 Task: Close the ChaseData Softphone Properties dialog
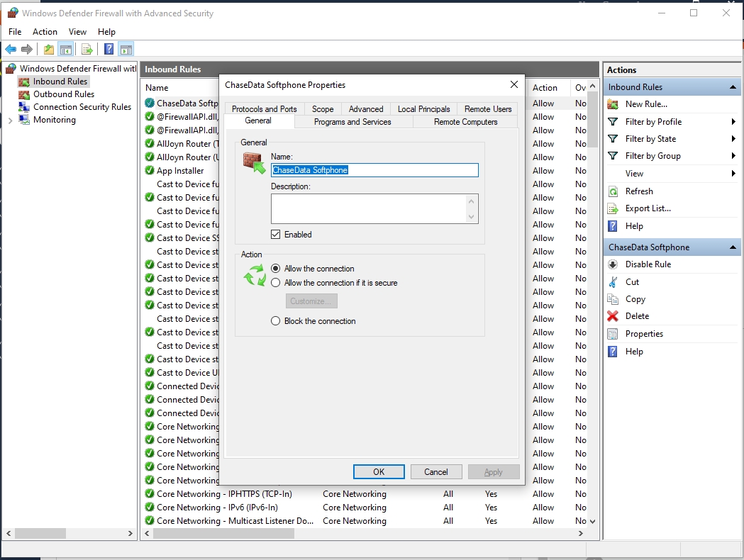[514, 84]
